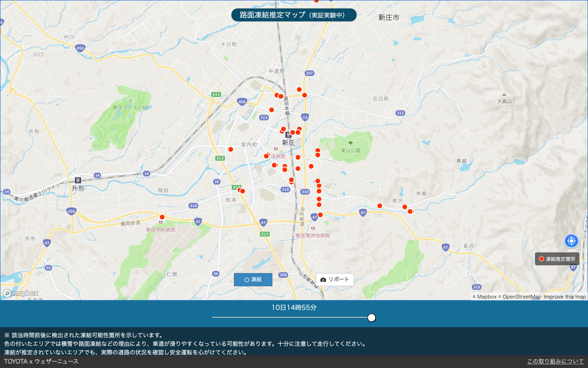Click the 鶴岡街道 road label

pyautogui.click(x=130, y=223)
